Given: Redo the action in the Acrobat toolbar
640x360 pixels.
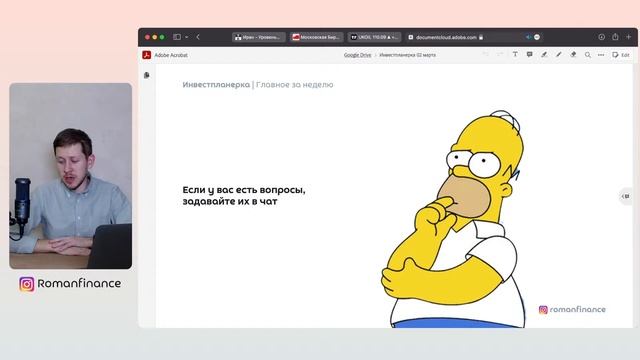Looking at the screenshot, I should tap(500, 54).
